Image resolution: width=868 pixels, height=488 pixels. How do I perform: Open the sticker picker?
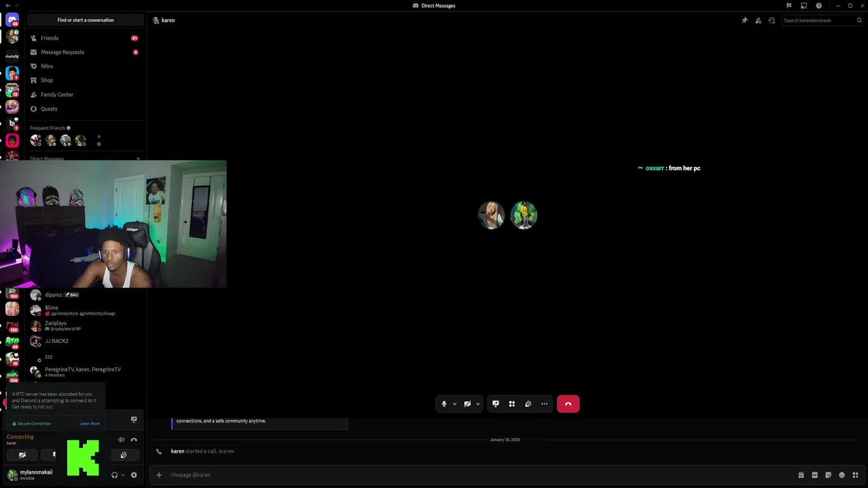pos(828,475)
